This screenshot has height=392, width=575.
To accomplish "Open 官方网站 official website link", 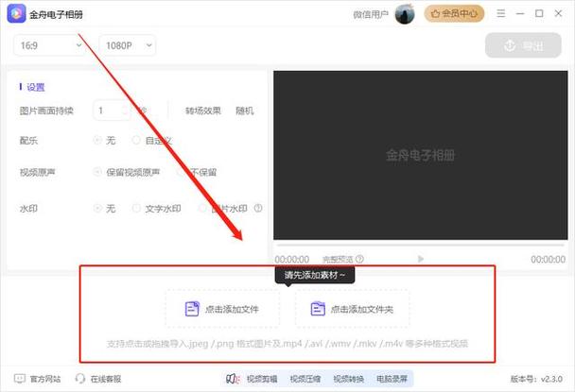I will pos(45,379).
